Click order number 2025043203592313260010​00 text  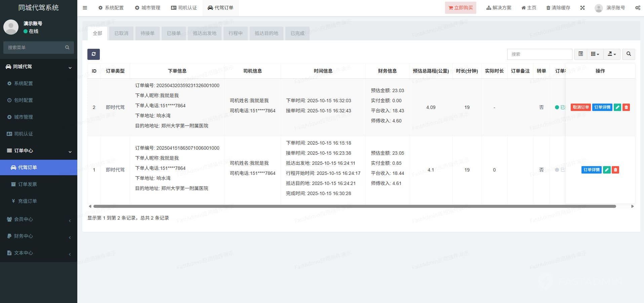(188, 85)
